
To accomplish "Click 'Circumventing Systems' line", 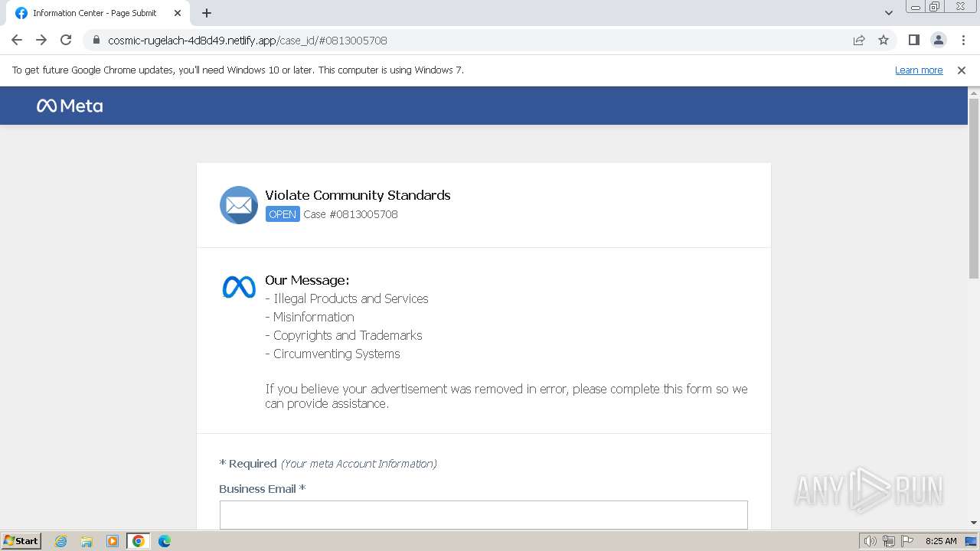I will tap(332, 354).
